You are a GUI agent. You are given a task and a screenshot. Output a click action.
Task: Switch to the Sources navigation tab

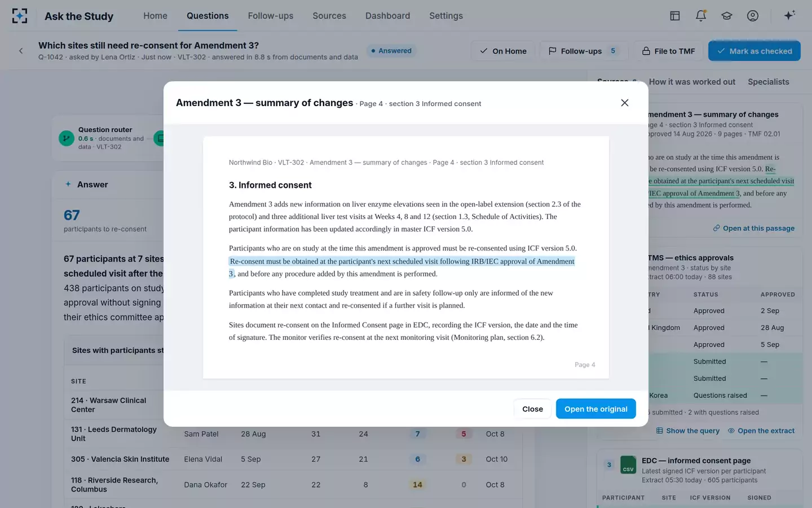click(x=329, y=16)
